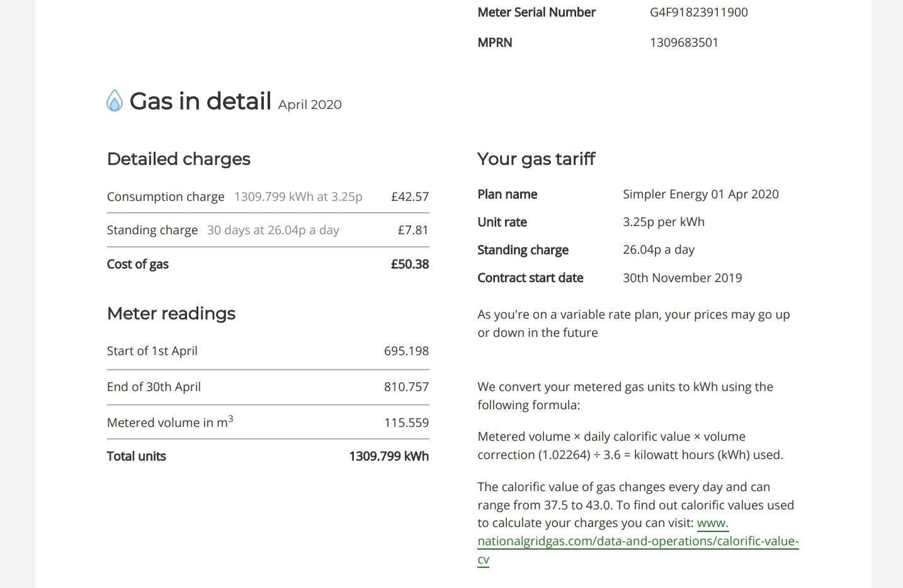Viewport: 903px width, 588px height.
Task: Click the Detailed charges heading
Action: 179,159
